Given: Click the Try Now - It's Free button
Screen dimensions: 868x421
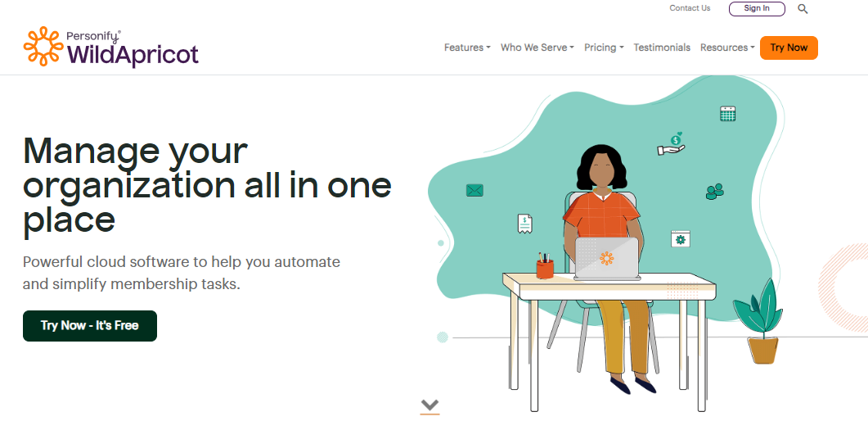Looking at the screenshot, I should point(90,326).
